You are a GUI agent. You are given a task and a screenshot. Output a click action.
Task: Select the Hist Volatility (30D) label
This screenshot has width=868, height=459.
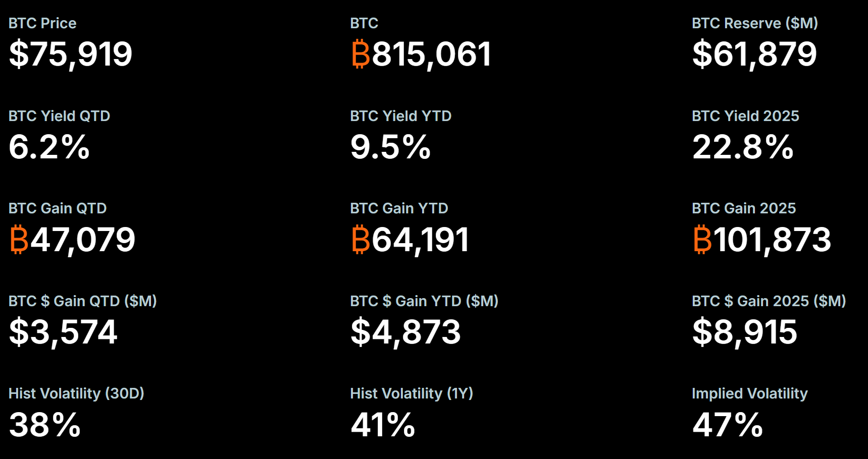point(76,393)
